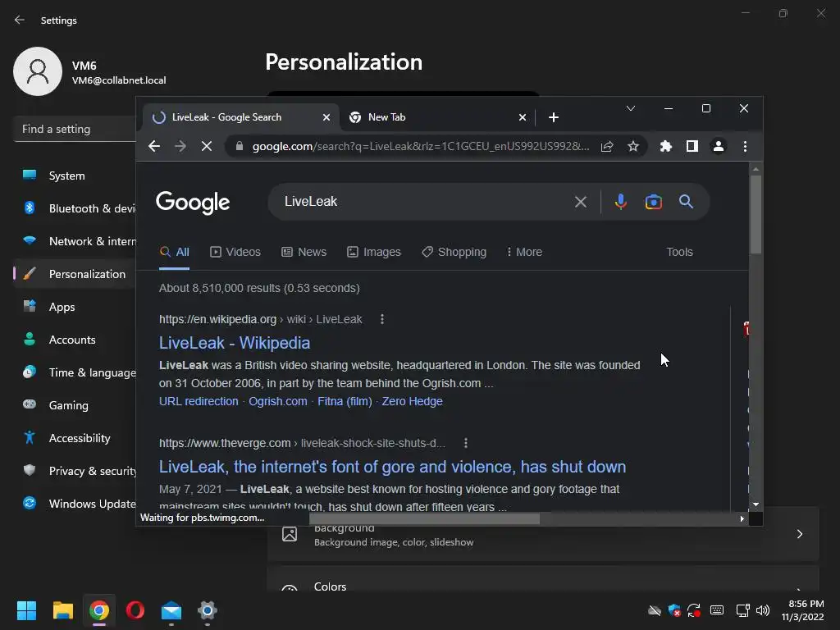This screenshot has height=630, width=840.
Task: Open Windows Start menu
Action: 27,610
